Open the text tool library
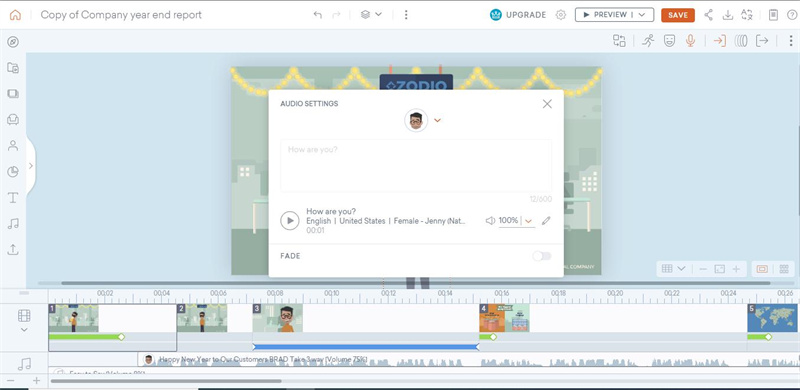 pyautogui.click(x=13, y=198)
